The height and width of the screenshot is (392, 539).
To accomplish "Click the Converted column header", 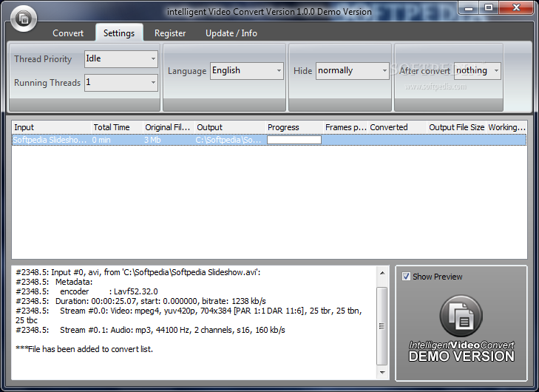I will [x=397, y=127].
